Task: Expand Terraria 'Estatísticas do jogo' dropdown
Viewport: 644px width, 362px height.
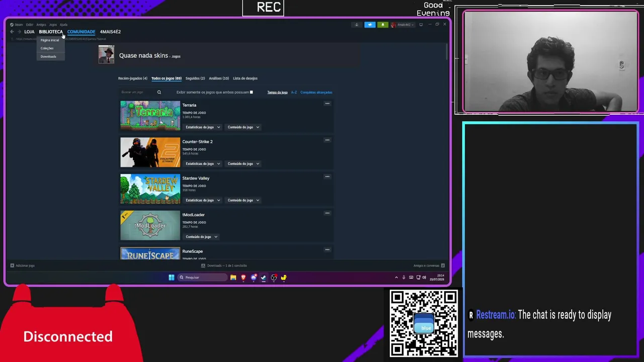Action: tap(202, 127)
